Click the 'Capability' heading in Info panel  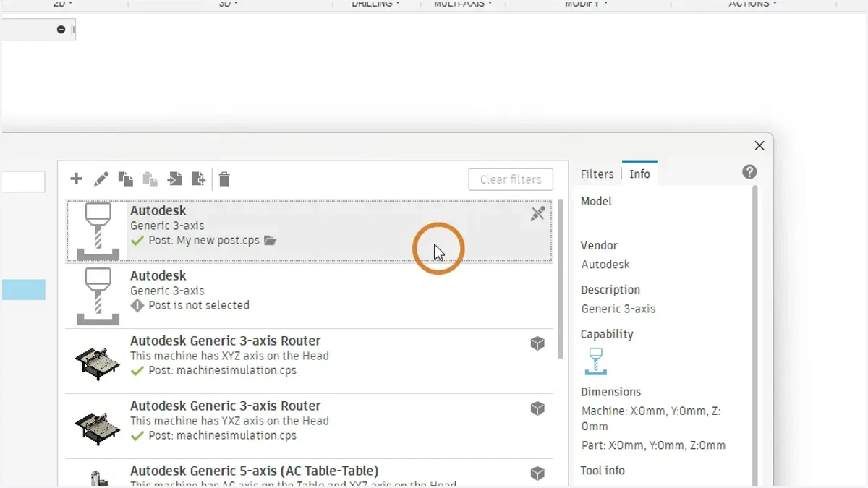pyautogui.click(x=607, y=334)
